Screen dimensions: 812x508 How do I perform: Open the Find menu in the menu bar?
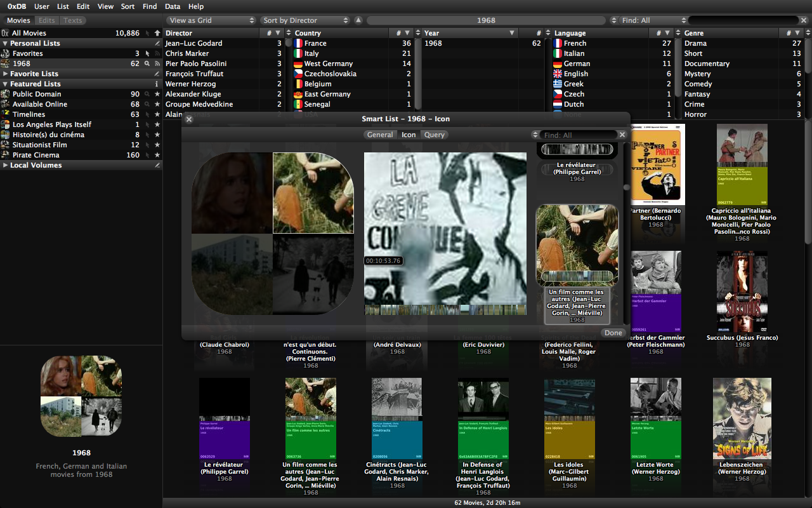[150, 6]
